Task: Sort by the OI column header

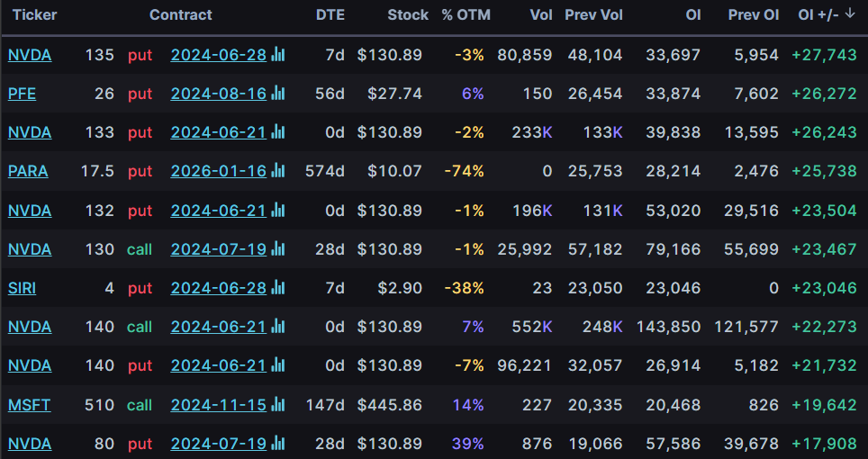Action: coord(693,14)
